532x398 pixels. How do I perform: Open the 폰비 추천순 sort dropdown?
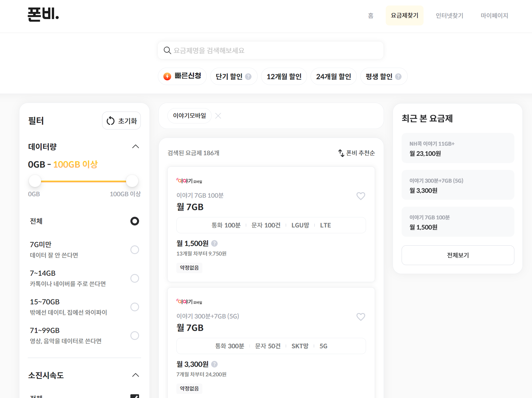[x=356, y=153]
